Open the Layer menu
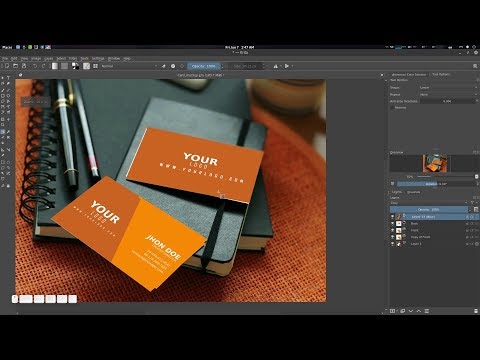 pyautogui.click(x=49, y=58)
